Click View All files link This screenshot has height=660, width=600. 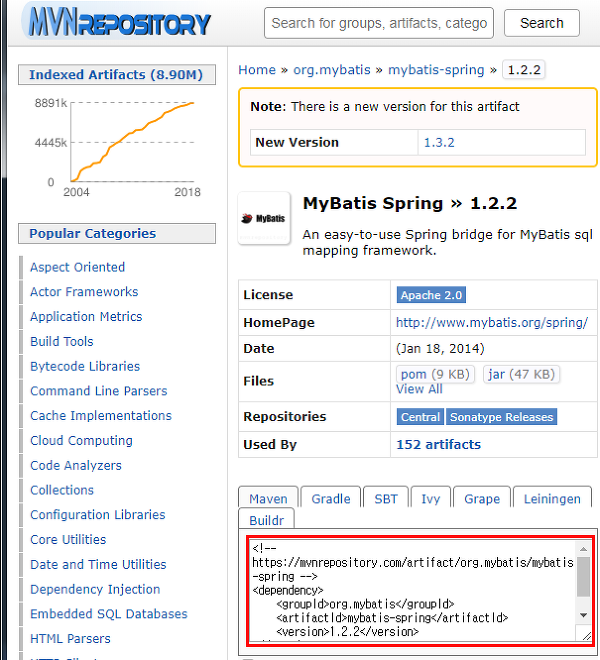tap(419, 389)
